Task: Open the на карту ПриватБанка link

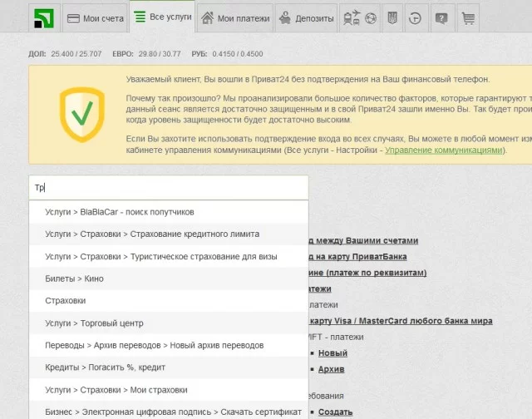Action: tap(357, 257)
